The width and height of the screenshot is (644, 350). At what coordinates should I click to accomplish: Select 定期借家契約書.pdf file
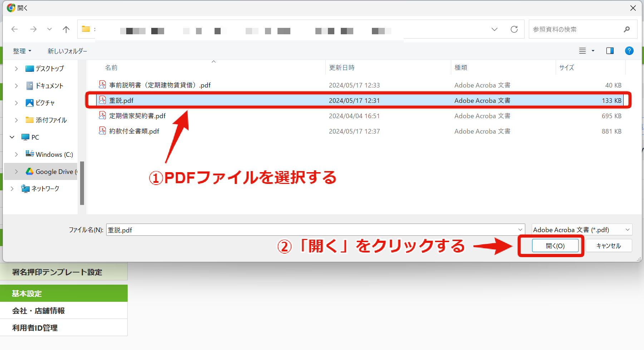click(x=137, y=116)
